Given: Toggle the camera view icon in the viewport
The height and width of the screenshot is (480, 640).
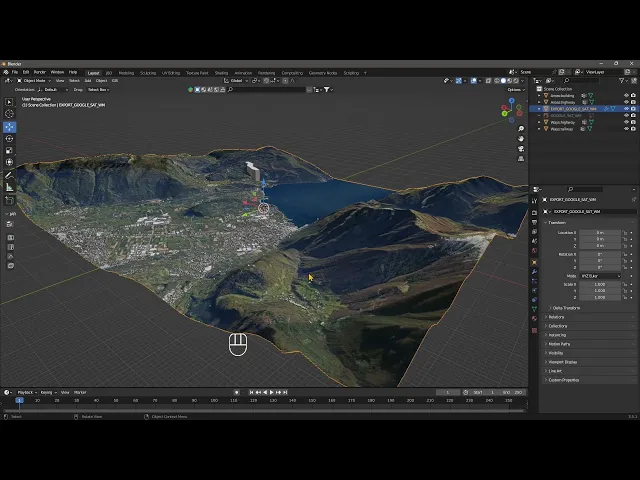Looking at the screenshot, I should click(x=521, y=149).
